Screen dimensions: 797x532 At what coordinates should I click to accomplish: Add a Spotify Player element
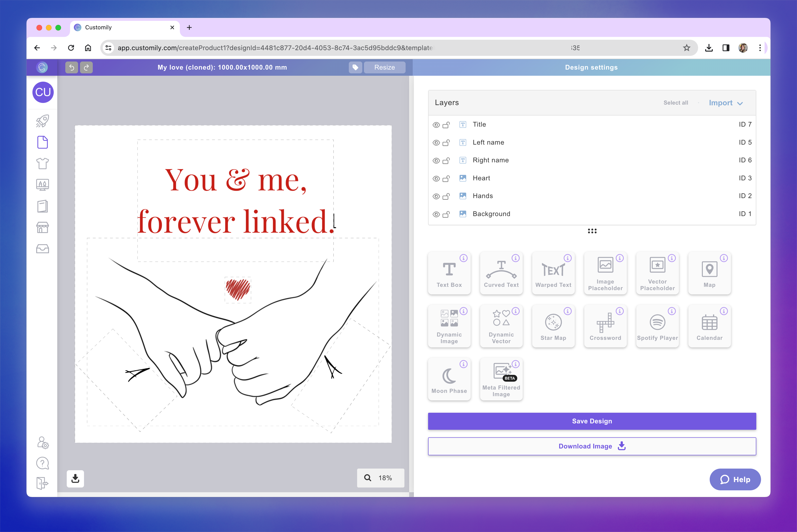657,326
